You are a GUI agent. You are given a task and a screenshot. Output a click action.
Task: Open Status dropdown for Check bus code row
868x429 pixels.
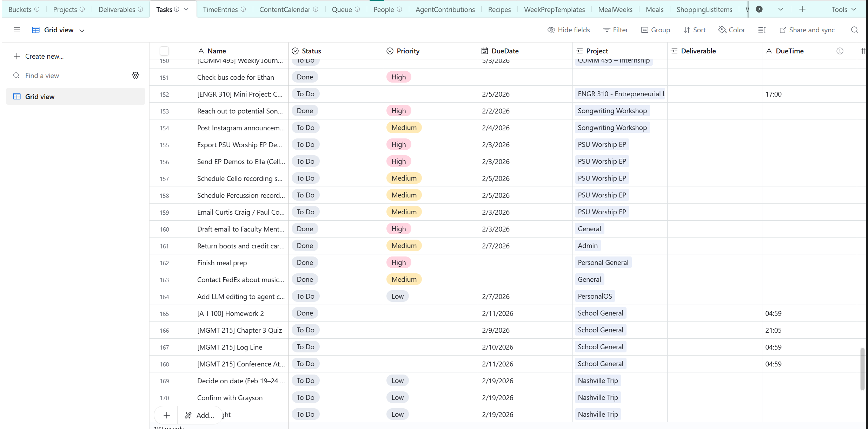(305, 77)
